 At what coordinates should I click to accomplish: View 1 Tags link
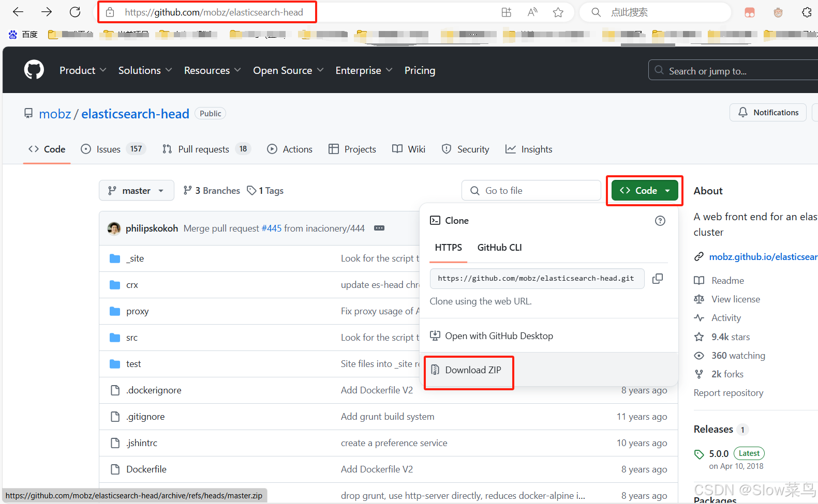(x=265, y=191)
